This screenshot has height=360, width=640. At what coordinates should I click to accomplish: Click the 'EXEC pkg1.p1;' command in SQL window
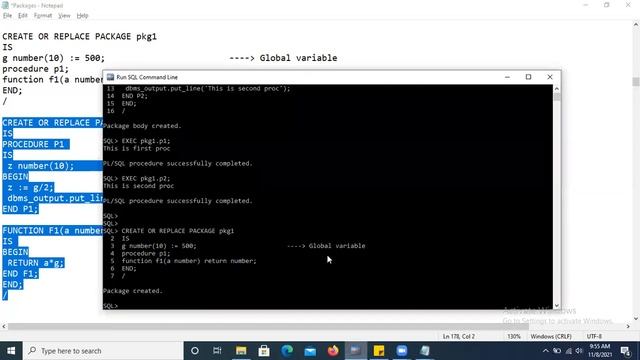point(146,141)
